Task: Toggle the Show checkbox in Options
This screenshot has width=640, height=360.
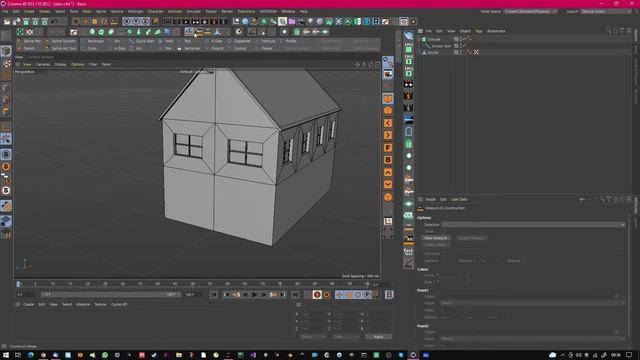Action: (443, 231)
